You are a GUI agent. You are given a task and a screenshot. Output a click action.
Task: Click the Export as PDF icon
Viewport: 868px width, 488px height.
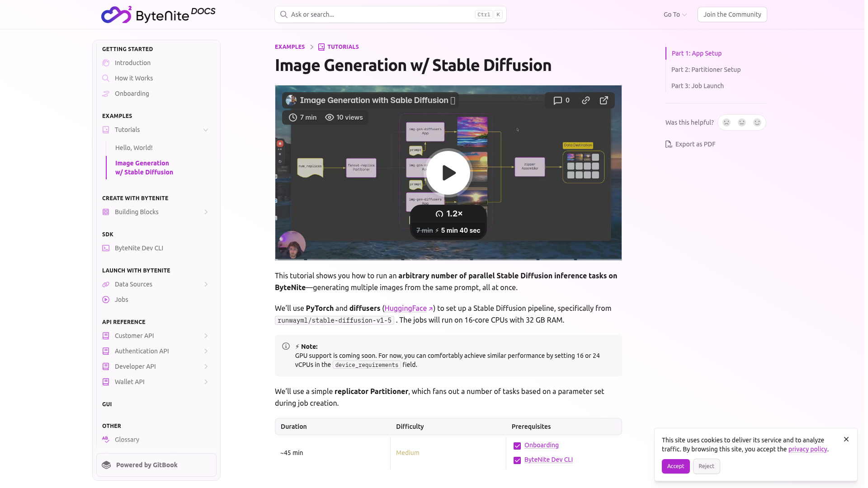tap(669, 144)
